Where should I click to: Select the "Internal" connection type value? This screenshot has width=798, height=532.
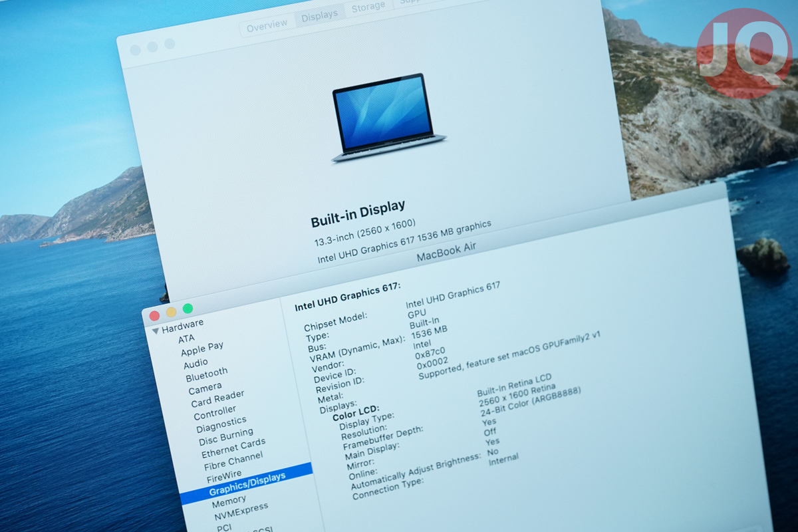click(x=503, y=460)
